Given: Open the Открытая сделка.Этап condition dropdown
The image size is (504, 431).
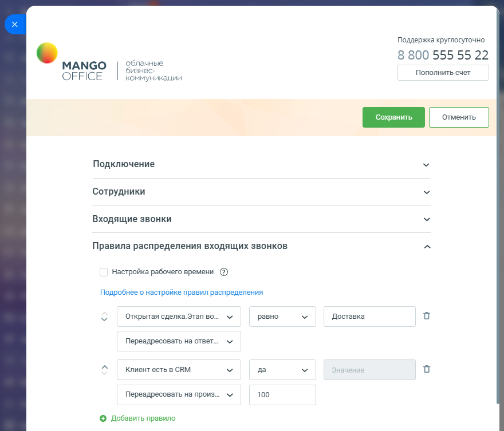Looking at the screenshot, I should 179,317.
